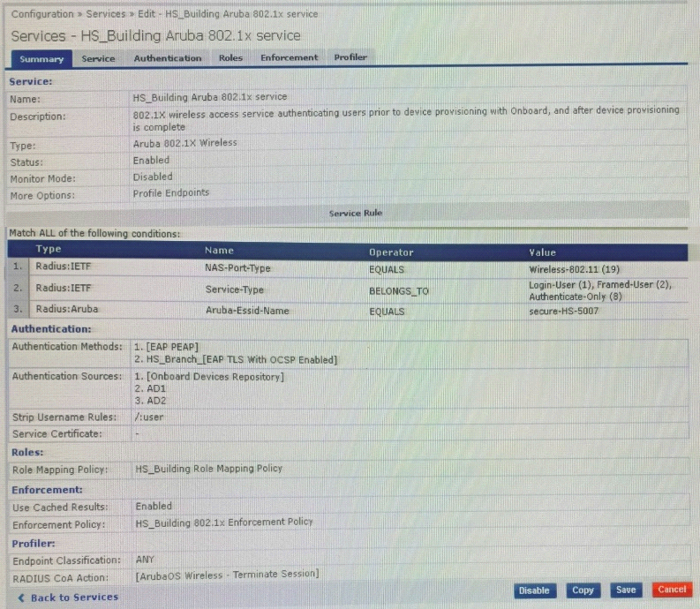The width and height of the screenshot is (700, 609).
Task: Open the Service tab
Action: pos(98,58)
